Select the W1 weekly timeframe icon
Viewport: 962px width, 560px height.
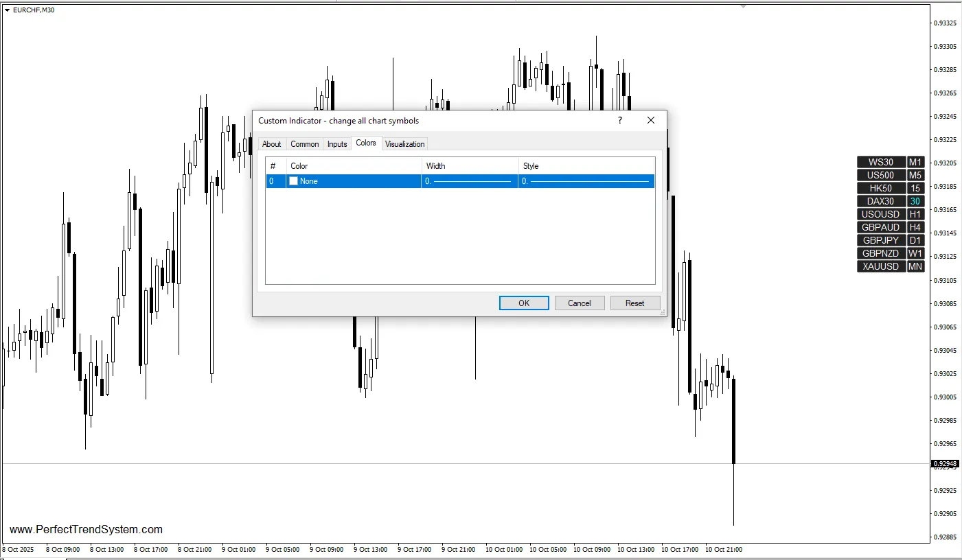tap(915, 253)
